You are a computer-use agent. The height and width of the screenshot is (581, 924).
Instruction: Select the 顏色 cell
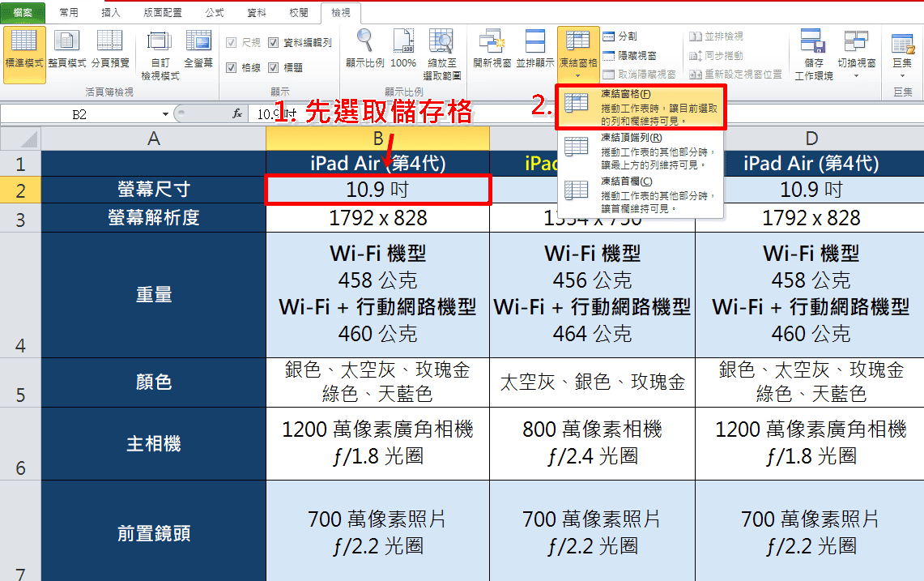[x=153, y=382]
